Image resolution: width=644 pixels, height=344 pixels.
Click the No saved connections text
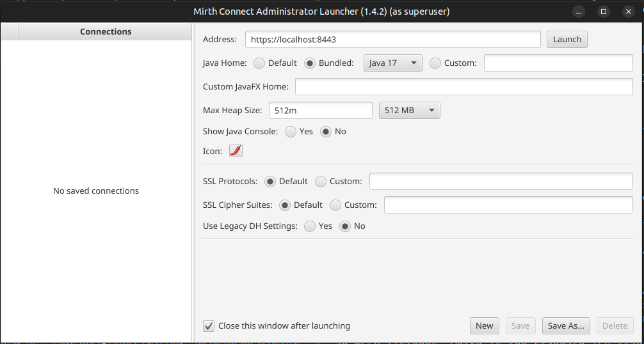96,191
